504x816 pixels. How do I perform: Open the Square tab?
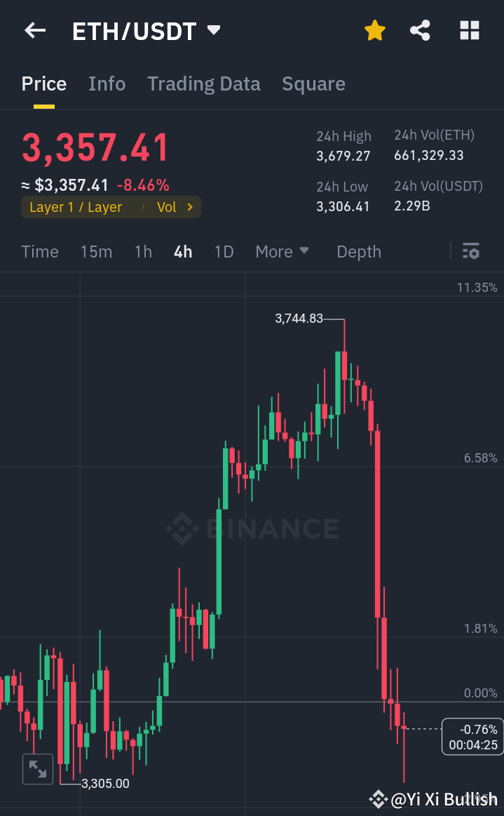313,83
